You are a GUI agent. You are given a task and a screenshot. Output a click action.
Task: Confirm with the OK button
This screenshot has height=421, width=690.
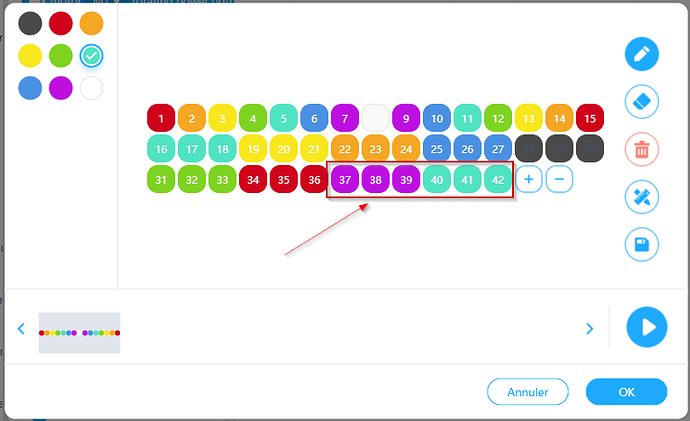[626, 392]
